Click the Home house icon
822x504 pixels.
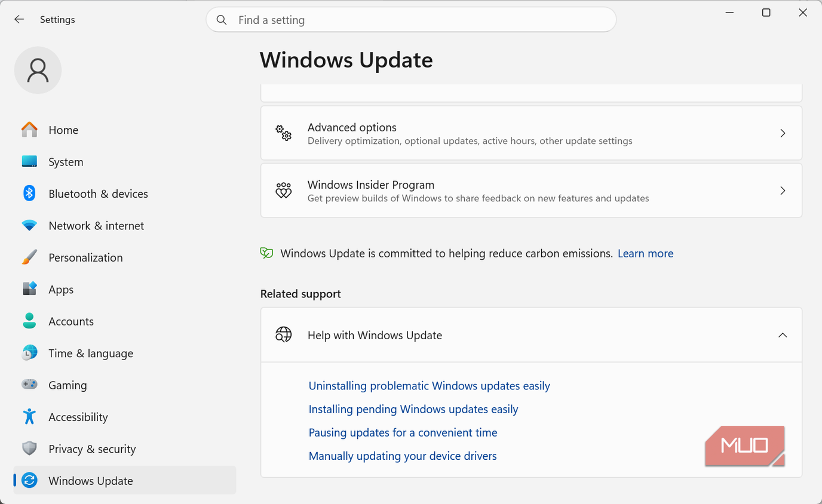pos(29,130)
